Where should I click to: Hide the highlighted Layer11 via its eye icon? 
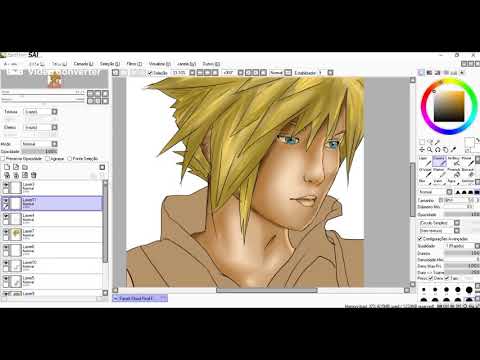coord(6,200)
